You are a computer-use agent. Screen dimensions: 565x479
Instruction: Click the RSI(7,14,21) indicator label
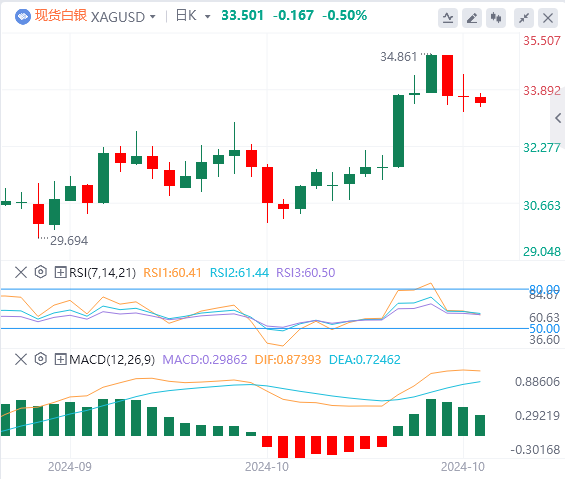pos(102,272)
